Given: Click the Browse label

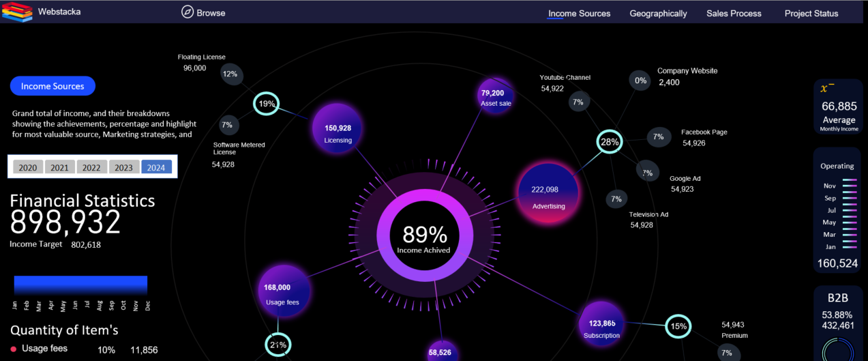Looking at the screenshot, I should (x=211, y=12).
